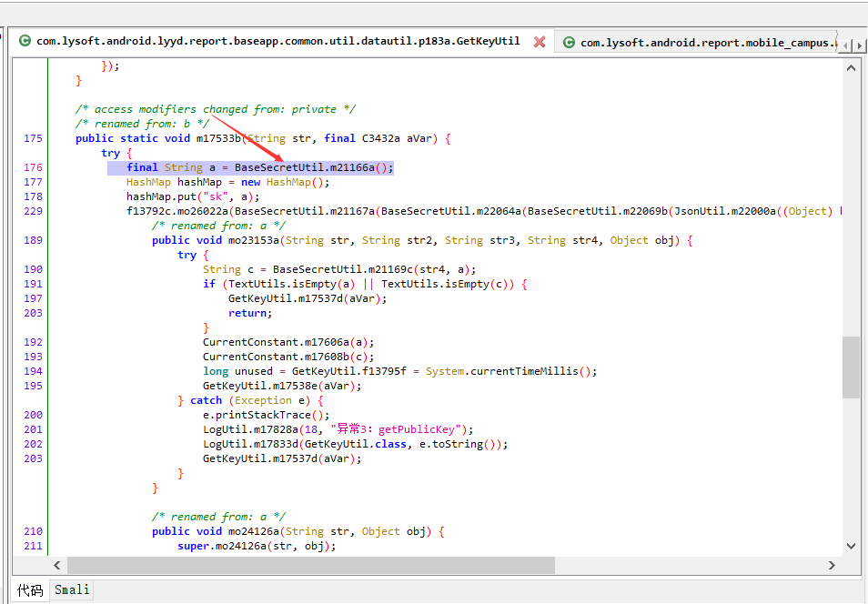Image resolution: width=868 pixels, height=604 pixels.
Task: Click the "access modifiers changed from: private" comment
Action: click(216, 109)
